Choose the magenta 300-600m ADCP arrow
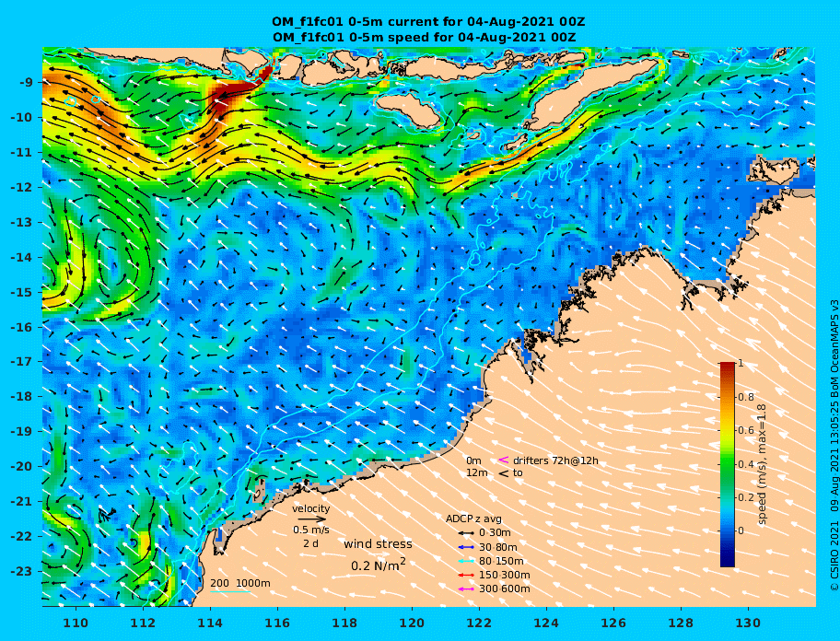Image resolution: width=840 pixels, height=641 pixels. tap(466, 589)
